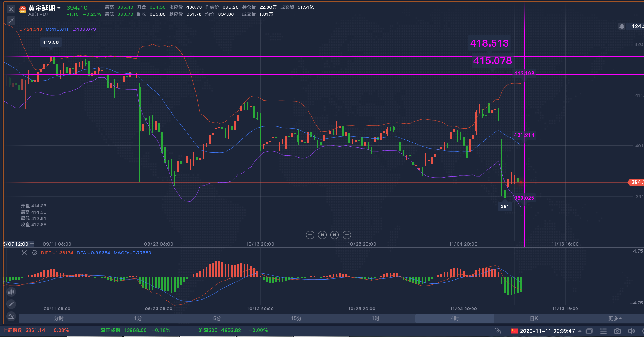Click the China flag server icon
This screenshot has height=337, width=644.
pos(514,331)
